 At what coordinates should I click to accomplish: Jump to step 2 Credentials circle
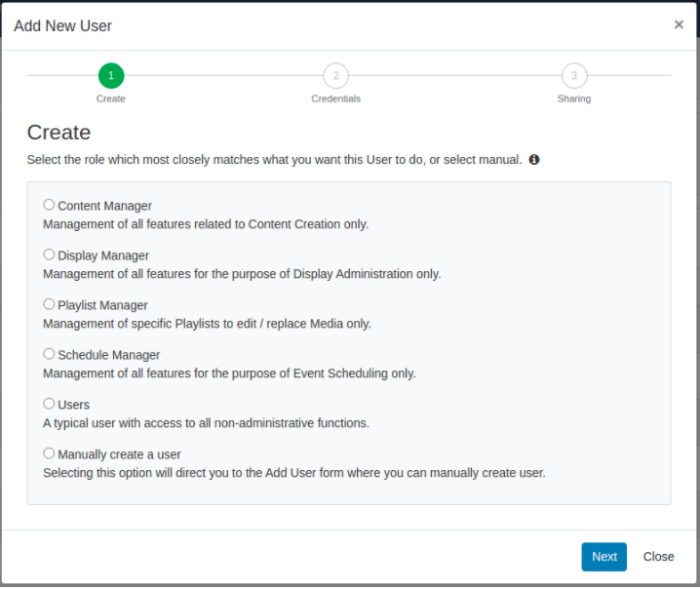pos(335,75)
